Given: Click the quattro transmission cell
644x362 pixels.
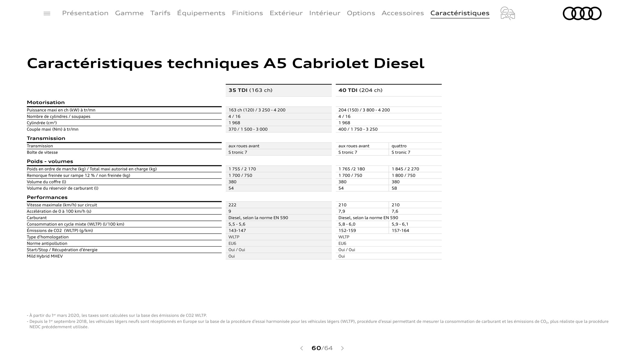Looking at the screenshot, I should pyautogui.click(x=415, y=146).
